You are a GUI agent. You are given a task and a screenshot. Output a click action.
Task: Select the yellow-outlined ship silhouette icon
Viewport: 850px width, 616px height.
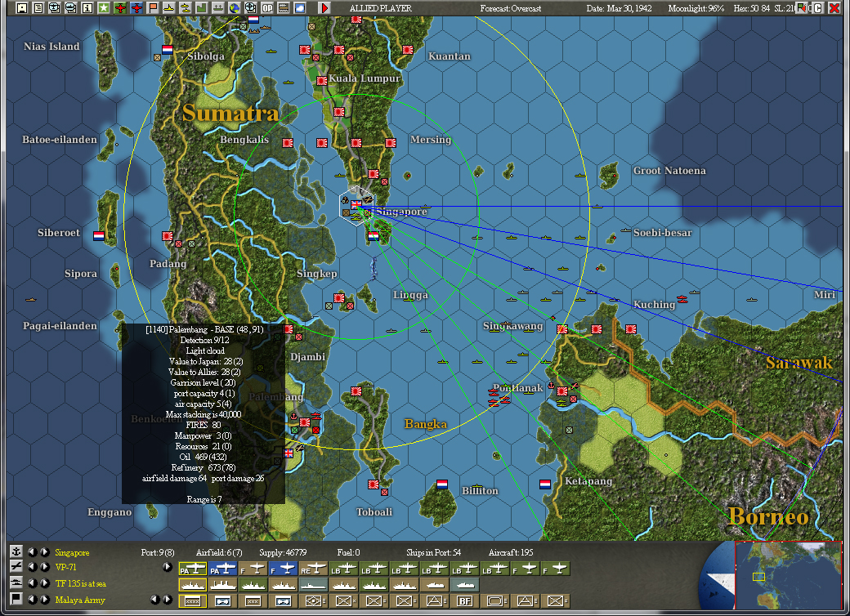[193, 585]
